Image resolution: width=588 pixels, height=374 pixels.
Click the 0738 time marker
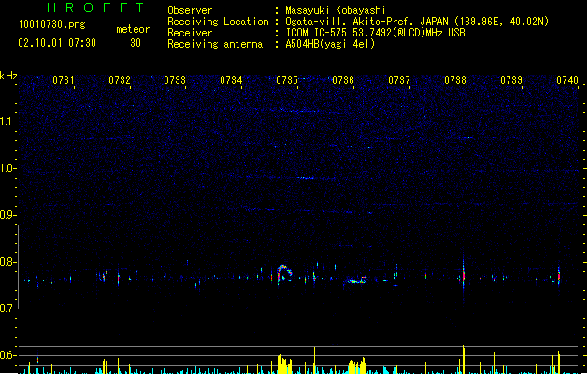455,80
